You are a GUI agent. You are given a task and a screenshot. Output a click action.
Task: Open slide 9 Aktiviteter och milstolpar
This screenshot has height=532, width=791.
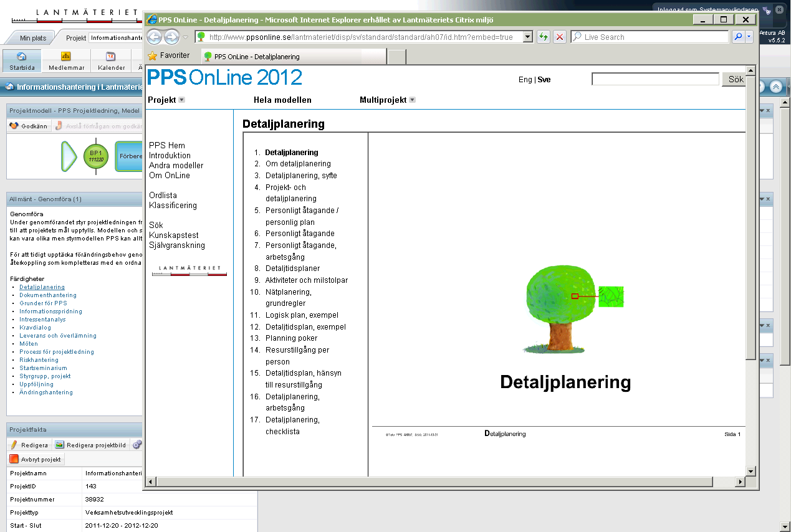(307, 280)
